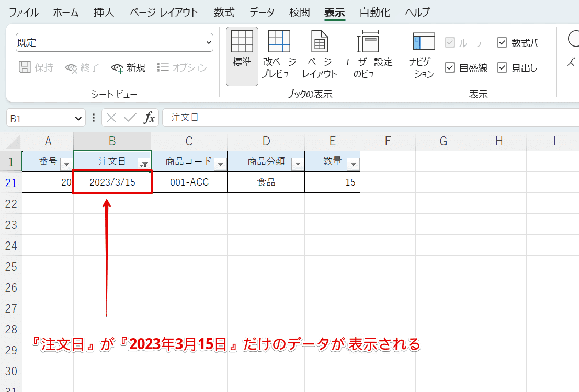Select the 番号 cell with value 20
The width and height of the screenshot is (579, 392).
pyautogui.click(x=48, y=182)
